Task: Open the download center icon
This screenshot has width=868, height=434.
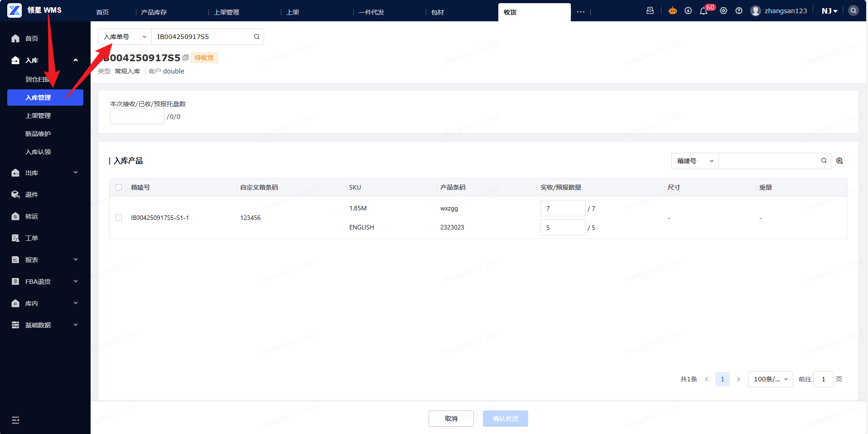Action: 688,10
